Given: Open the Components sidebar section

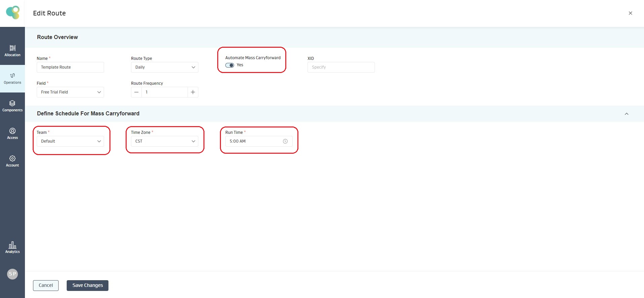Looking at the screenshot, I should tap(12, 106).
